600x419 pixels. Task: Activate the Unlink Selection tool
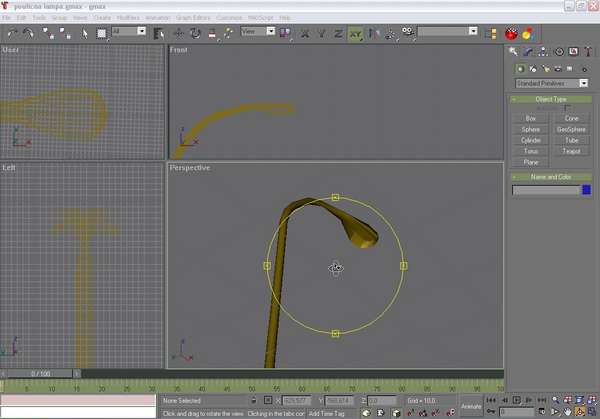pos(65,33)
